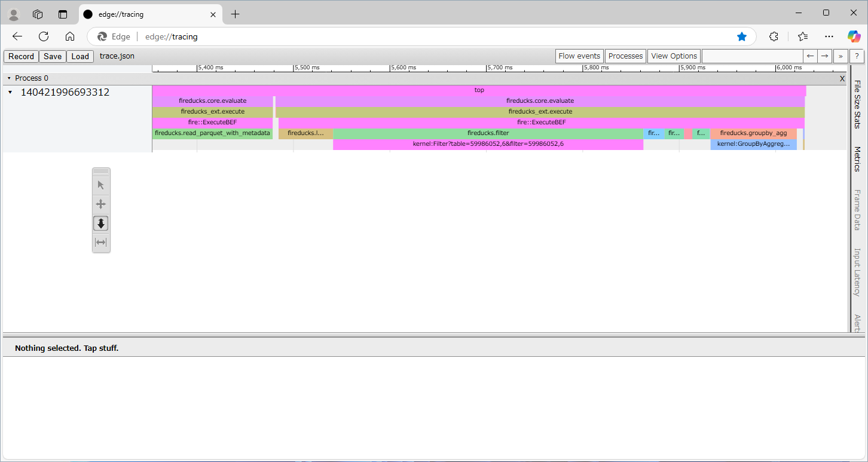The height and width of the screenshot is (462, 868).
Task: Open a new browser tab
Action: [236, 14]
